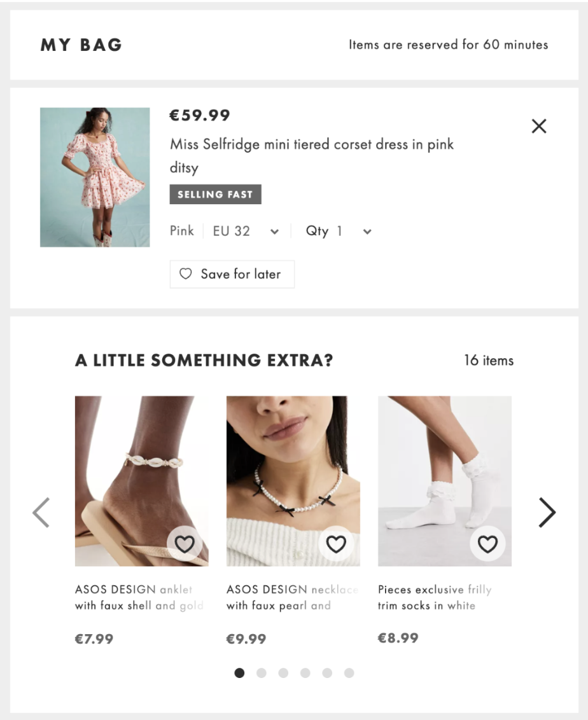
Task: Favorite the faux shell anklet with heart icon
Action: point(185,545)
